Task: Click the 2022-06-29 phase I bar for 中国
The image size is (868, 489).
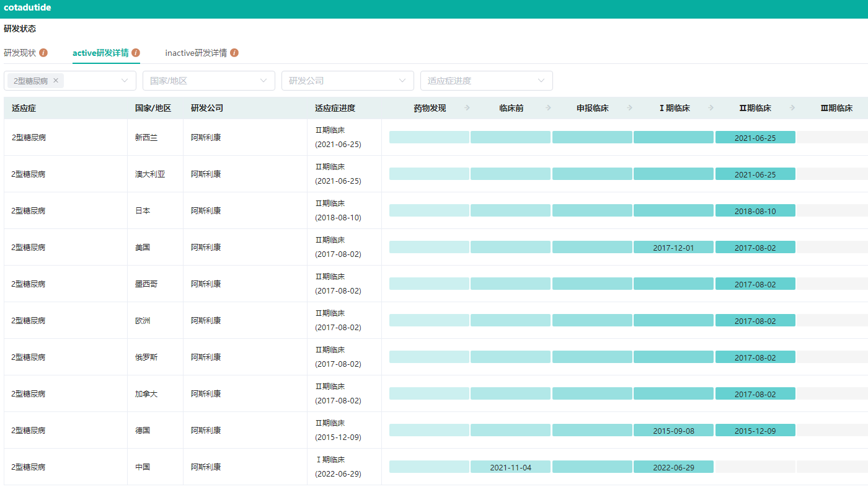Action: (x=673, y=467)
